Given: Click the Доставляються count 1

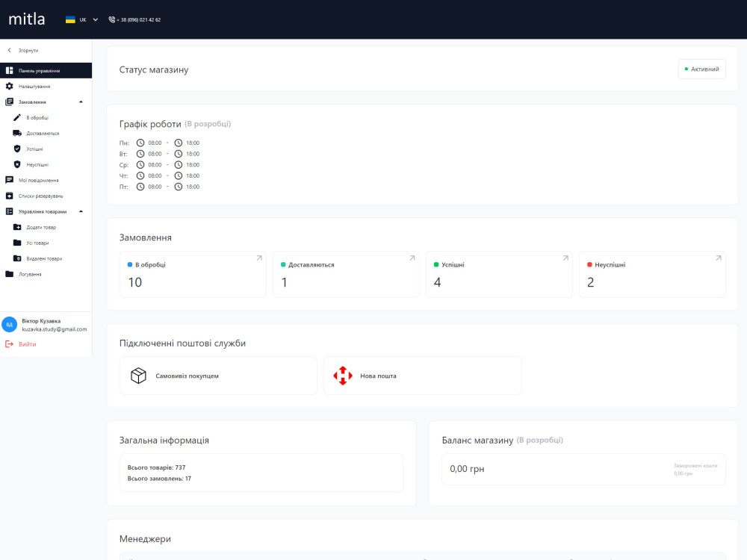Looking at the screenshot, I should (284, 282).
